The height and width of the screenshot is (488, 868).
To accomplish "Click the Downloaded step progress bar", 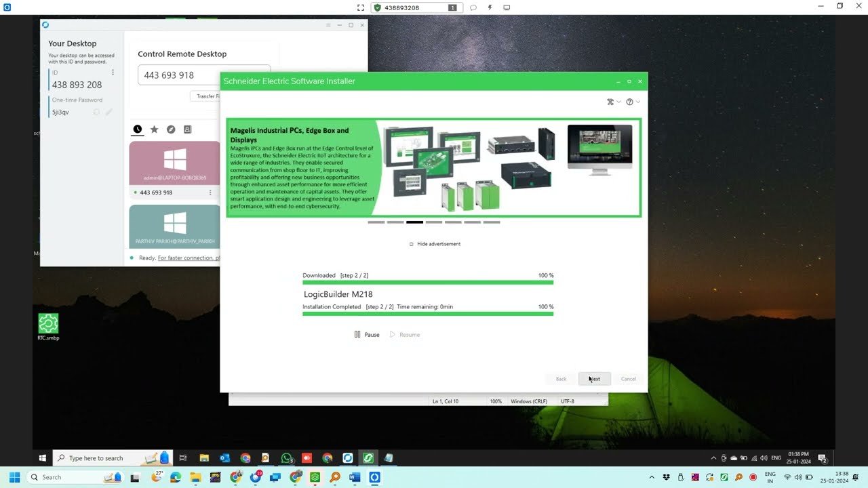I will click(x=428, y=282).
